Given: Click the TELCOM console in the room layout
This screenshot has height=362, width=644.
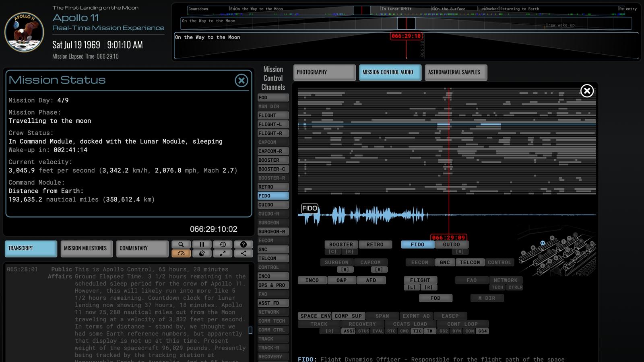Looking at the screenshot, I should tap(470, 262).
